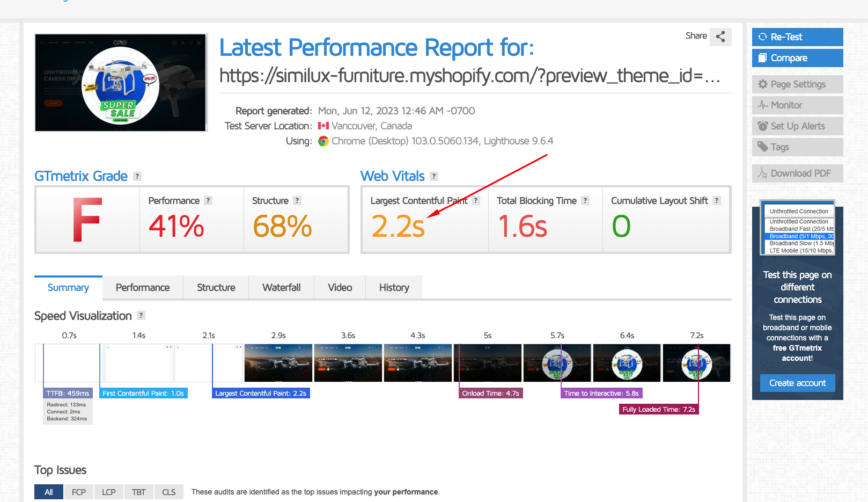This screenshot has height=502, width=868.
Task: Click Largest Contentful Paint help icon
Action: pyautogui.click(x=476, y=200)
